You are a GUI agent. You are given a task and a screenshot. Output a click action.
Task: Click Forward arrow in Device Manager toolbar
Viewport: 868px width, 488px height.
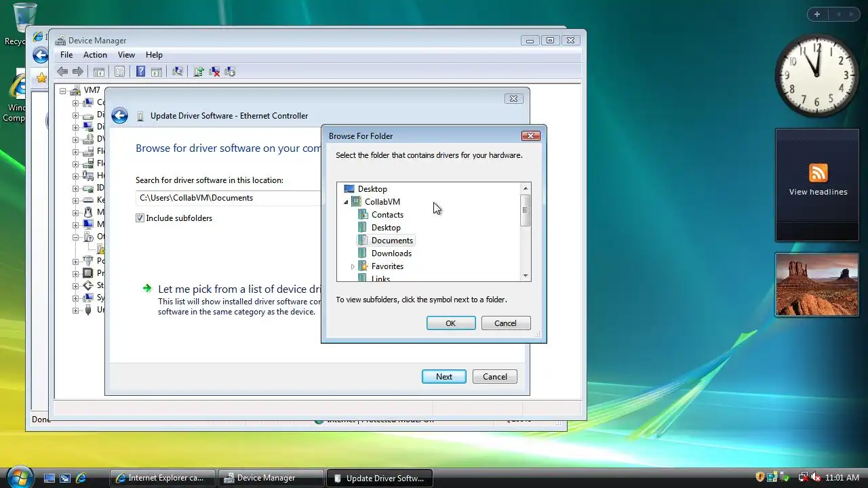pyautogui.click(x=77, y=71)
